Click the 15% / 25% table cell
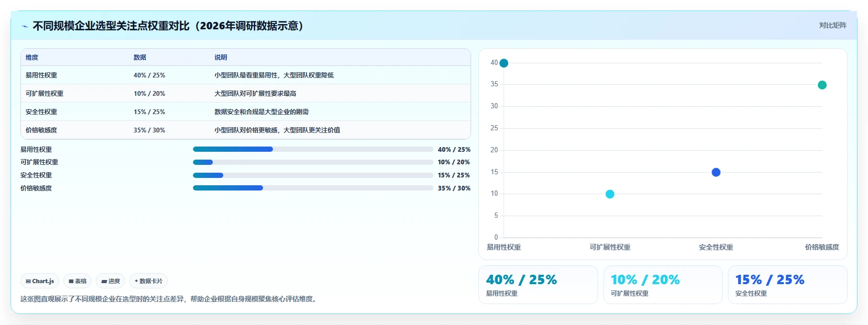 (149, 112)
